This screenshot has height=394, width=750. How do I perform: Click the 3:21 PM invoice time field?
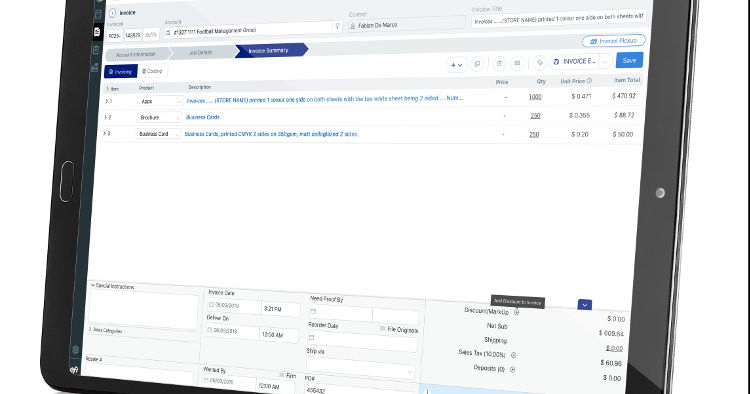pos(281,309)
